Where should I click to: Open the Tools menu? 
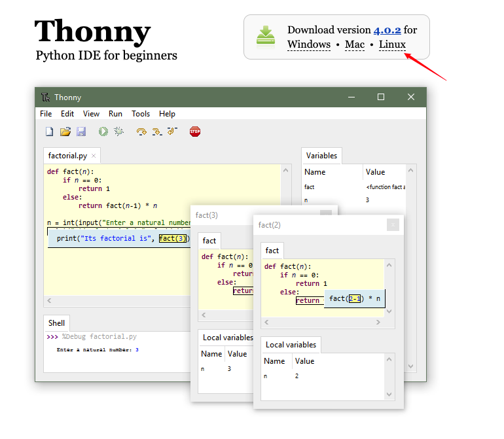tap(141, 114)
